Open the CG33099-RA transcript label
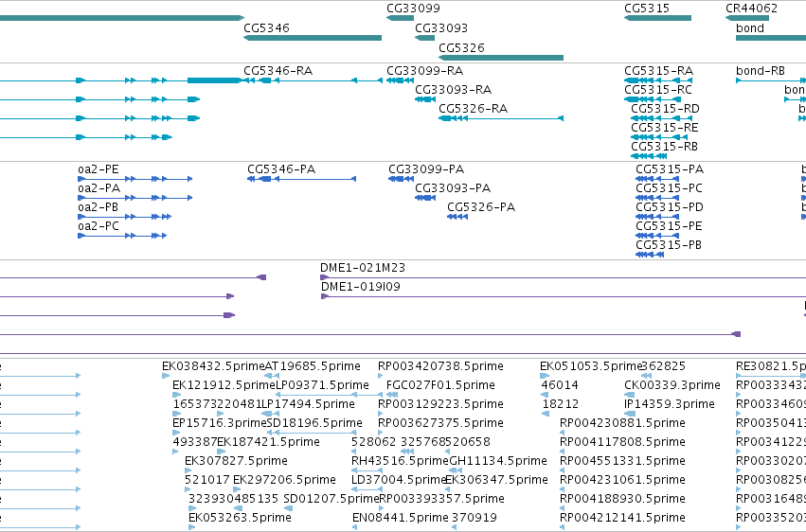 tap(425, 71)
